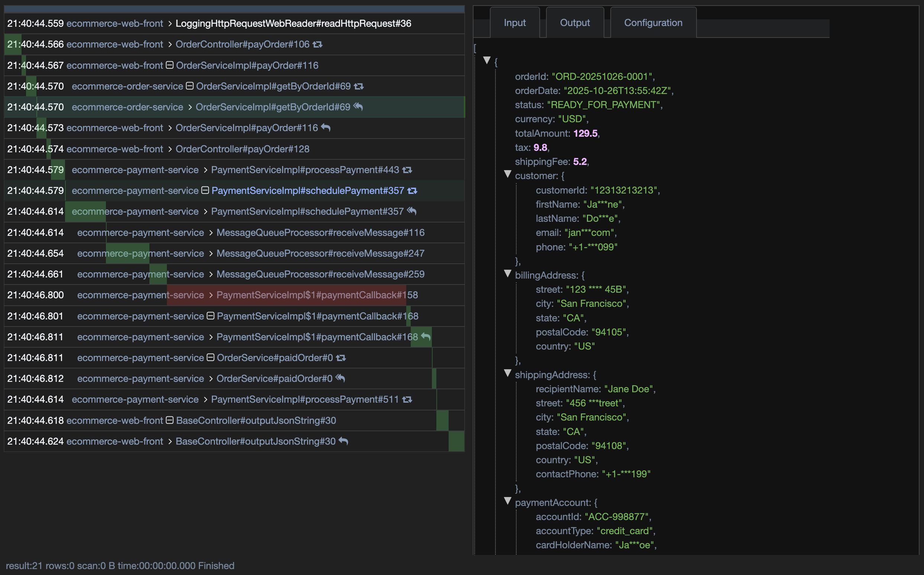Click the return arrow icon on highlighted getByOrderId#69 row
This screenshot has height=575, width=924.
click(x=358, y=107)
